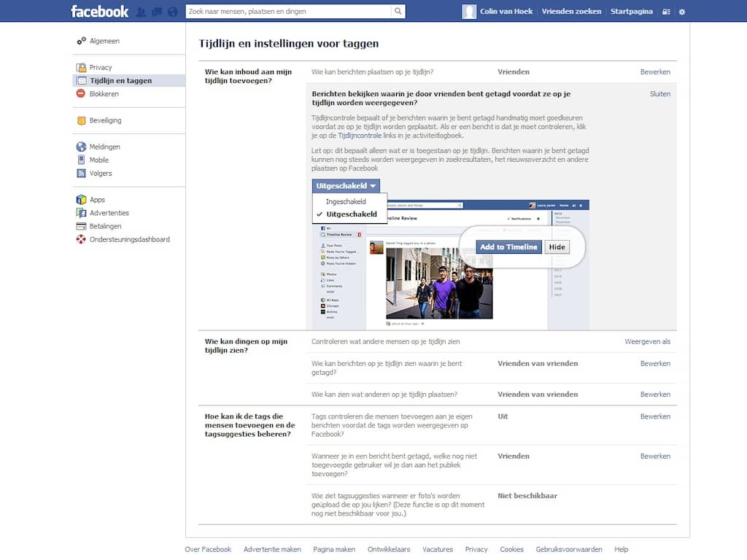This screenshot has width=747, height=560.
Task: Click the Tijdlijn en taggen sidebar icon
Action: [x=82, y=80]
